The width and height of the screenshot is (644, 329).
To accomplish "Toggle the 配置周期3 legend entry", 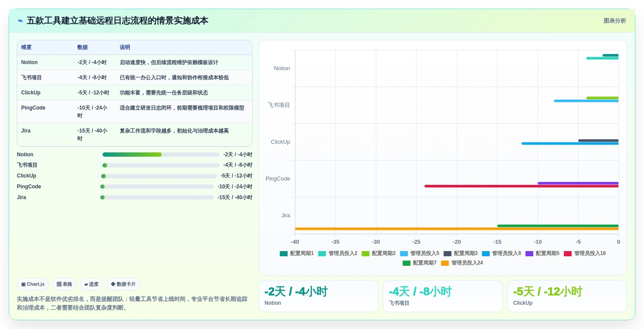I will 461,254.
